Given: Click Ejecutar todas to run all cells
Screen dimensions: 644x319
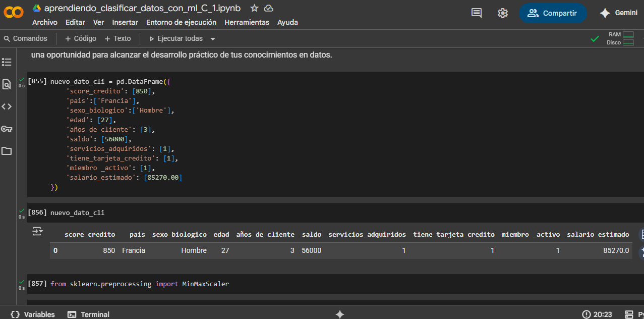Looking at the screenshot, I should (176, 38).
